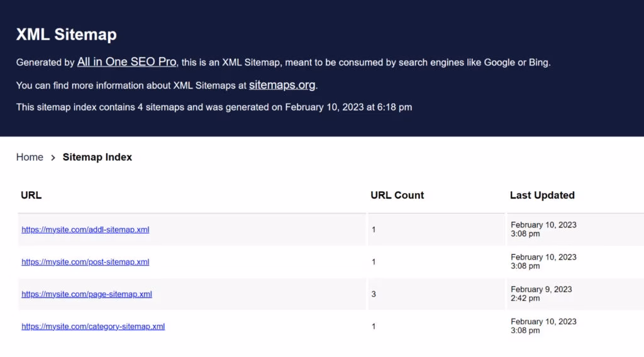Click last updated cell of addl-sitemap row
Image resolution: width=644 pixels, height=357 pixels.
click(543, 229)
